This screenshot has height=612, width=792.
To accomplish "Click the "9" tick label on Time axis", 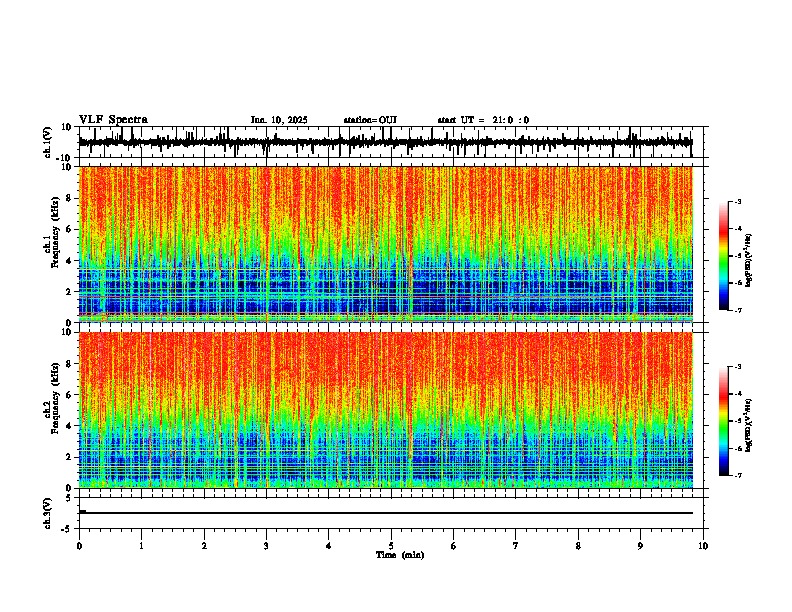I will pos(640,546).
